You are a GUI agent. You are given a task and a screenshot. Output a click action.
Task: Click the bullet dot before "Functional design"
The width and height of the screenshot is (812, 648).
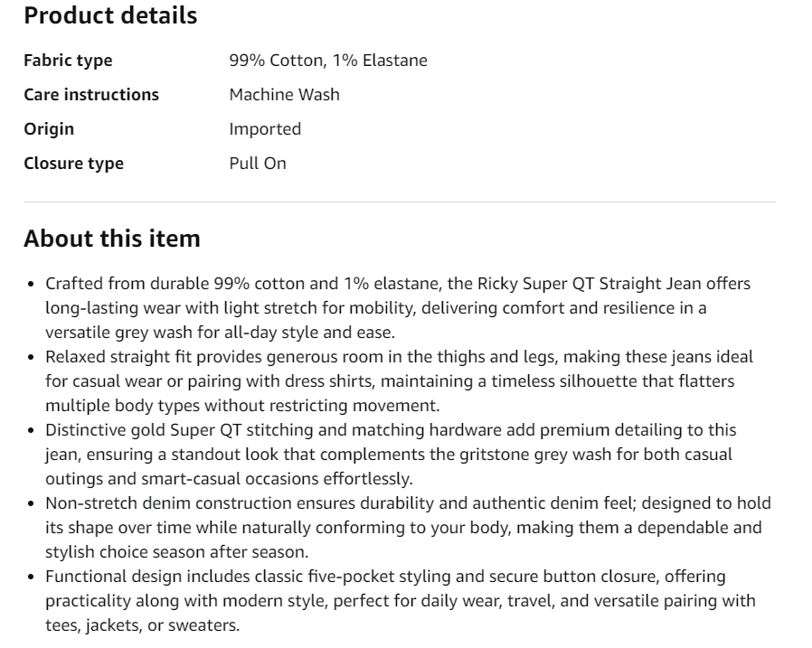pos(33,578)
